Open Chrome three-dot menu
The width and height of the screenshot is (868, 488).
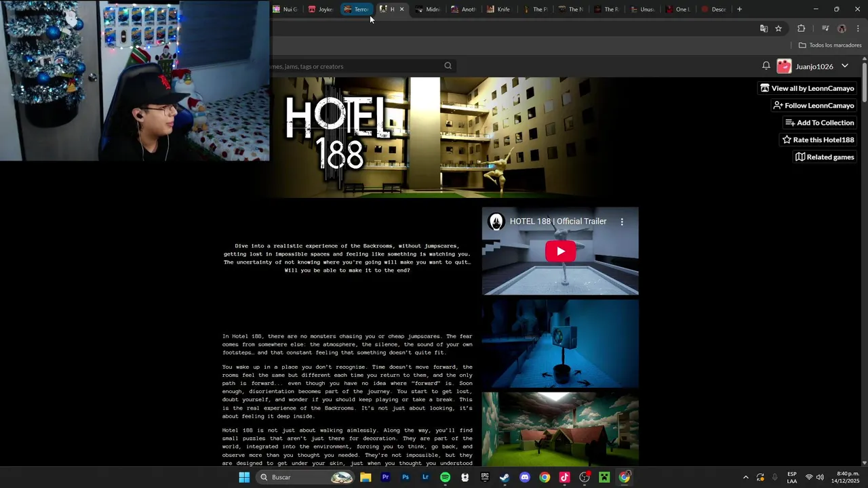coord(858,28)
